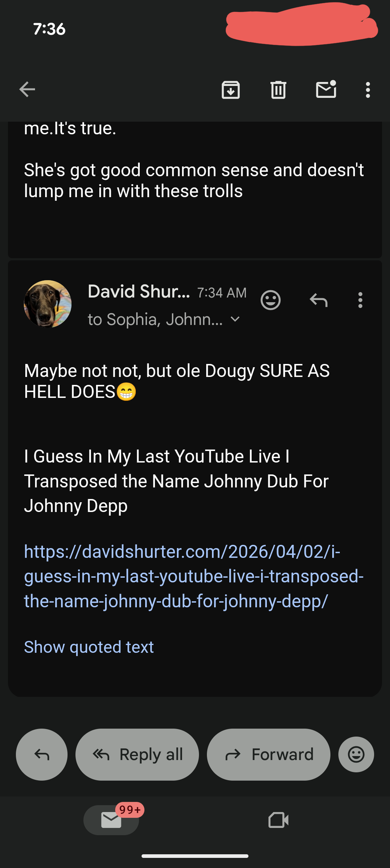The height and width of the screenshot is (868, 390).
Task: Tap the home gesture bar
Action: click(195, 856)
